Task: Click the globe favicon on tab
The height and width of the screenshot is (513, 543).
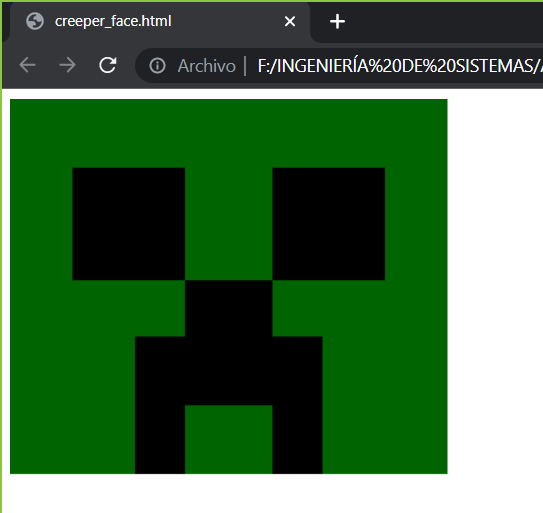Action: point(35,21)
